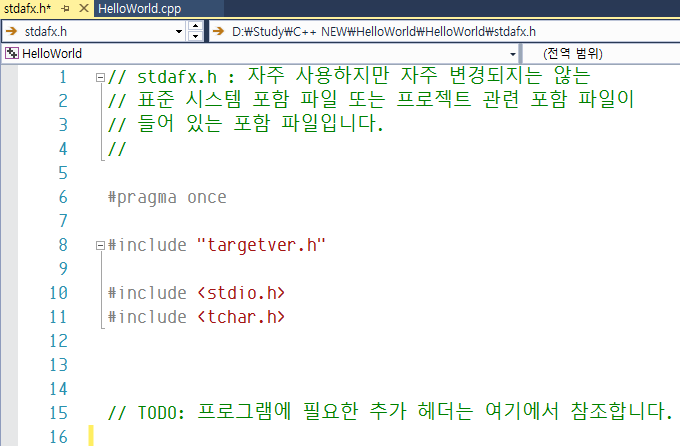
Task: Collapse the comment block at line 1
Action: pos(99,77)
